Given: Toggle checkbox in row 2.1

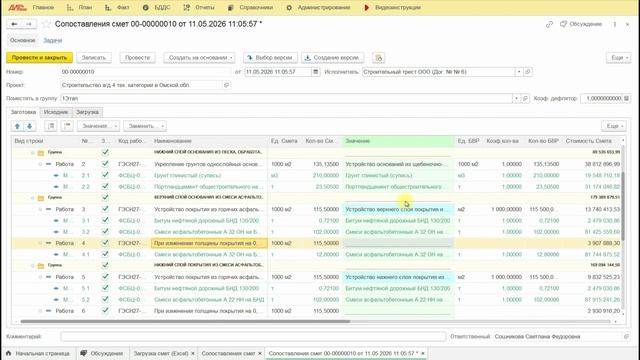Looking at the screenshot, I should (105, 175).
